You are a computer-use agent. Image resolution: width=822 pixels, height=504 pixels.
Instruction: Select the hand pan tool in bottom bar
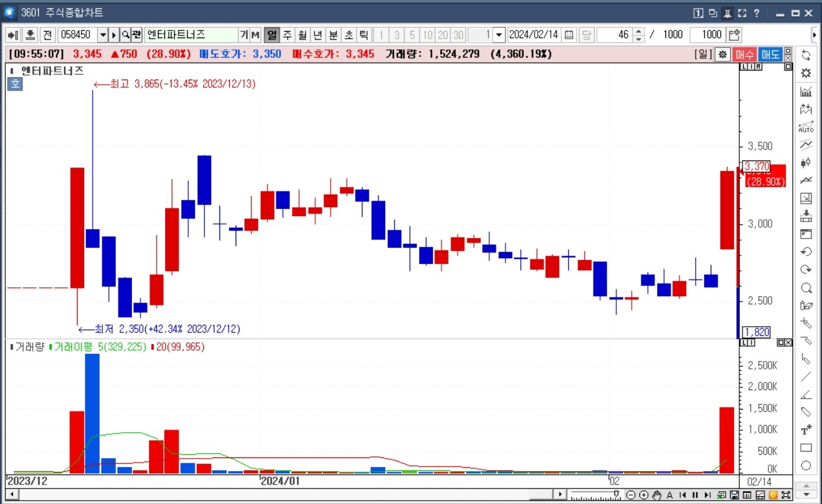[656, 495]
